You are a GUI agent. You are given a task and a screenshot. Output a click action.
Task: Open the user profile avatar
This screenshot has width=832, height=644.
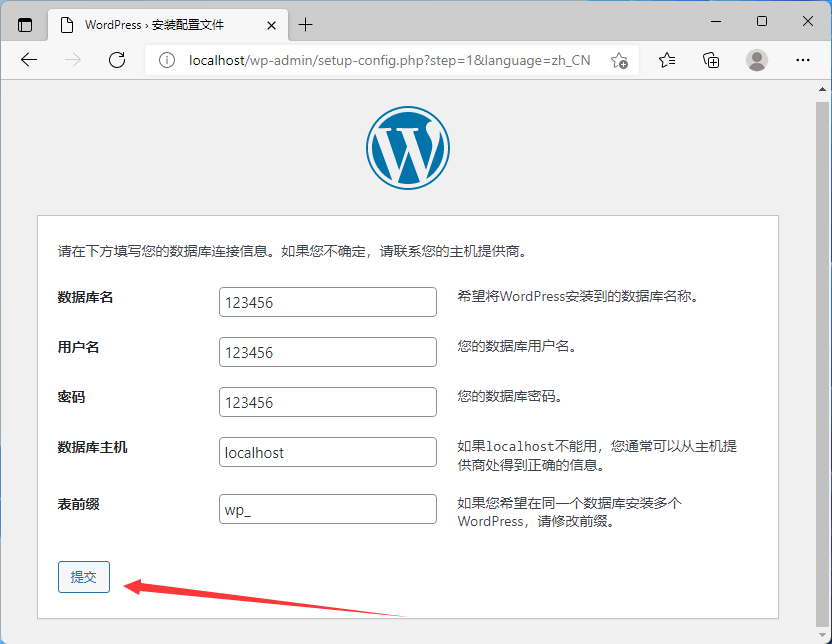click(x=757, y=60)
